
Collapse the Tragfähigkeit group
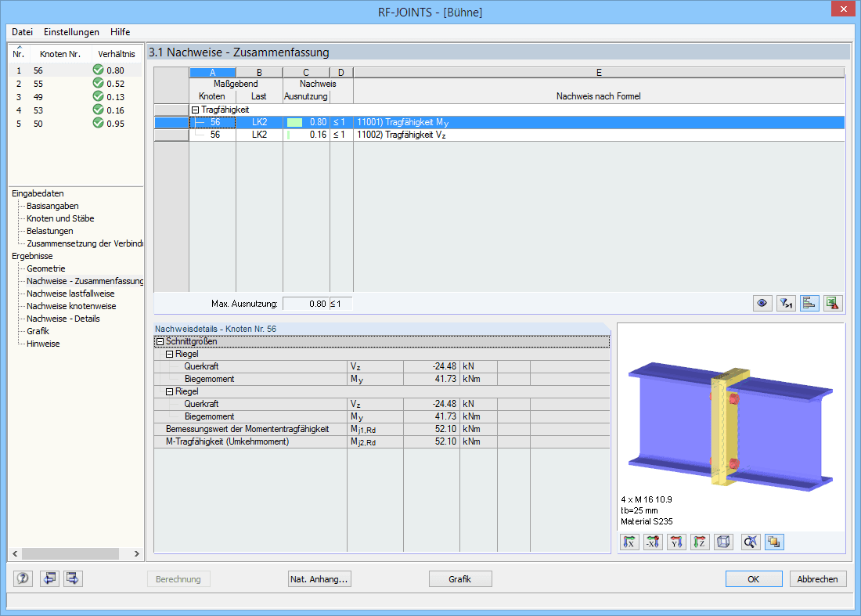[195, 110]
